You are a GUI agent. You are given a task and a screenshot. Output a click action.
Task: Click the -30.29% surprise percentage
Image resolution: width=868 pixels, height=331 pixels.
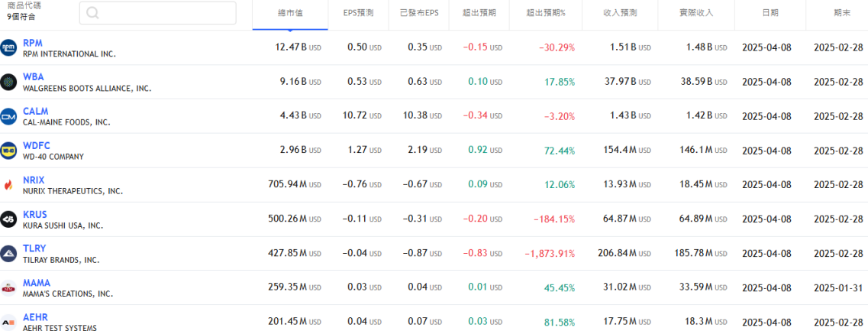point(557,48)
